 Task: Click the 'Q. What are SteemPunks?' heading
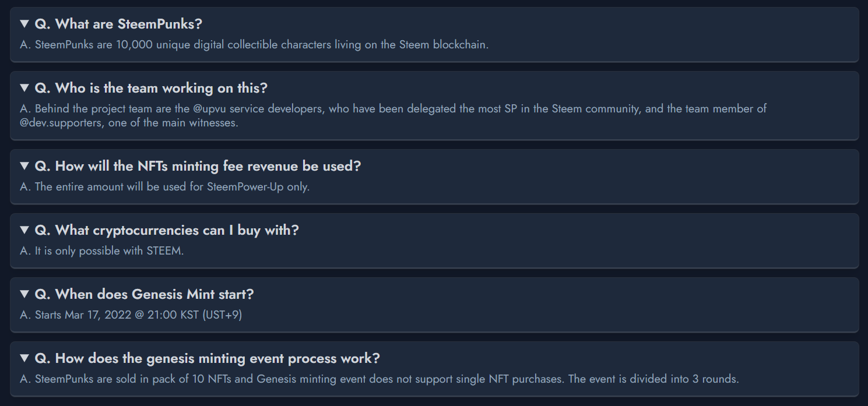(x=118, y=24)
